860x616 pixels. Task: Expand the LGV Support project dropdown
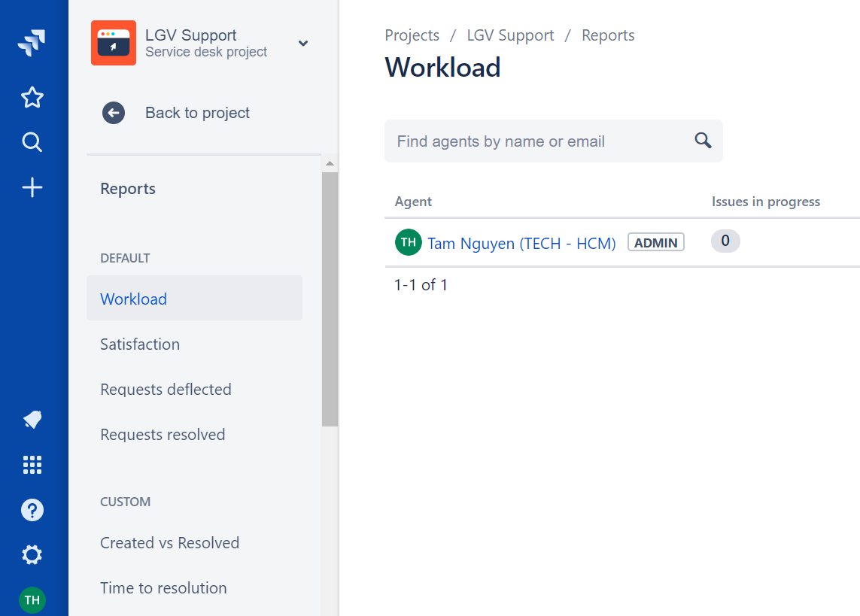[x=303, y=44]
